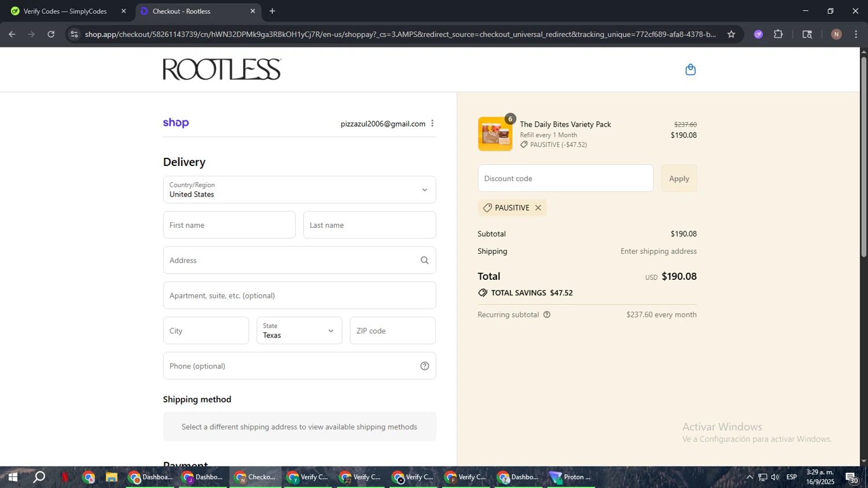
Task: Show hidden system tray icons
Action: (749, 477)
